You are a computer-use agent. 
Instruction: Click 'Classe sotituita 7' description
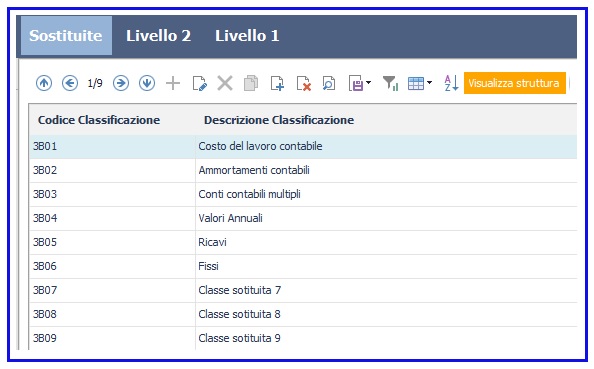coord(239,290)
